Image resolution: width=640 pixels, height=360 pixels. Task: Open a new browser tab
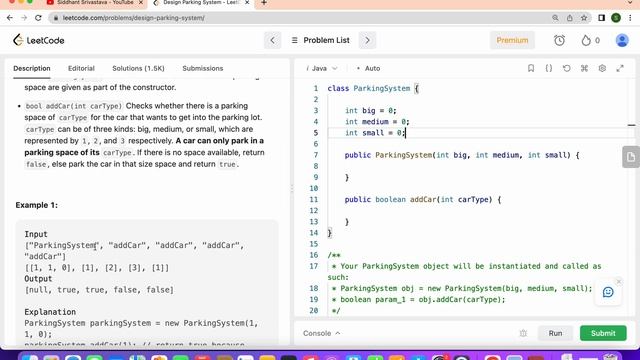[264, 3]
